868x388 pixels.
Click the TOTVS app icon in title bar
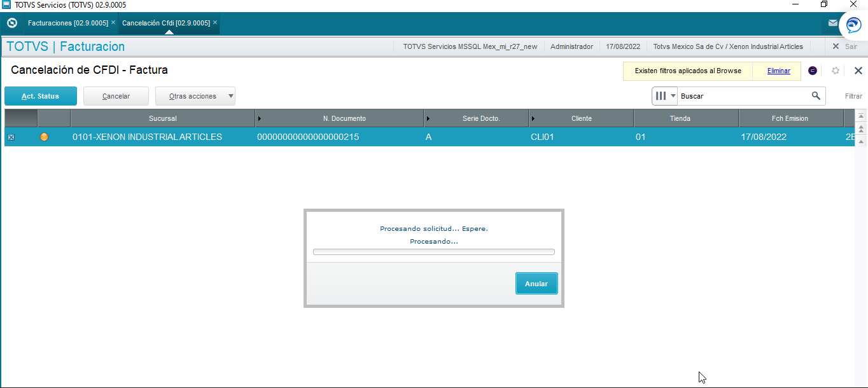[x=6, y=4]
